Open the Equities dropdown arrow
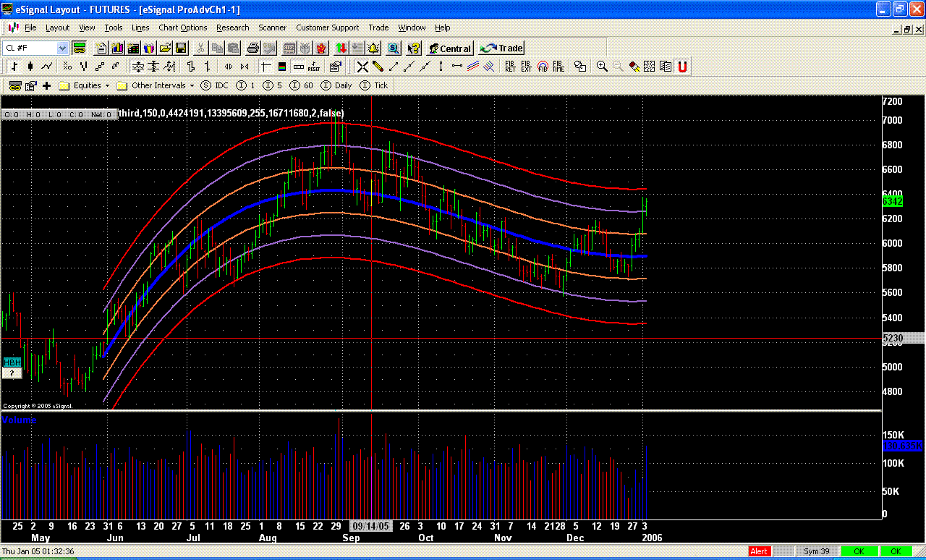Image resolution: width=926 pixels, height=560 pixels. (106, 85)
